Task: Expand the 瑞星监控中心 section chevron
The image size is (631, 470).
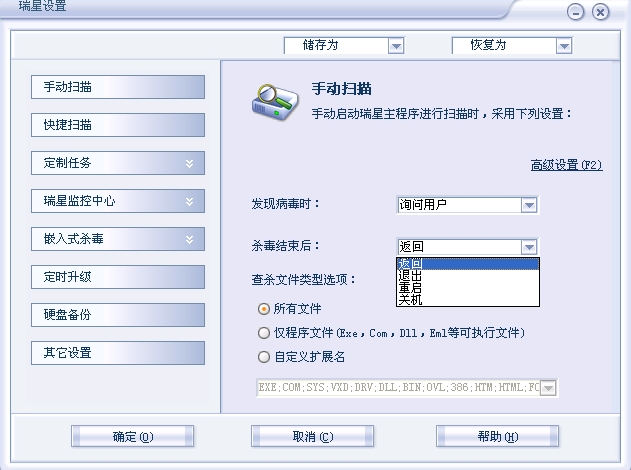Action: pyautogui.click(x=189, y=201)
